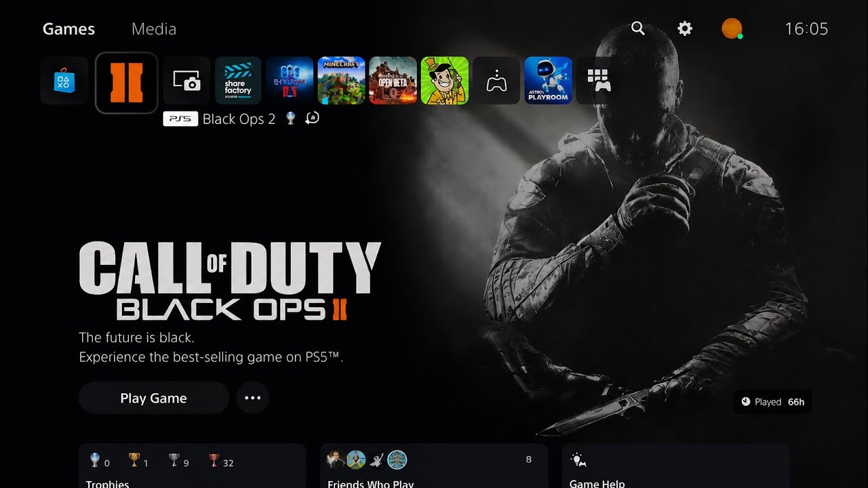Click the bronze trophy count icon
The height and width of the screenshot is (488, 868).
[x=214, y=461]
